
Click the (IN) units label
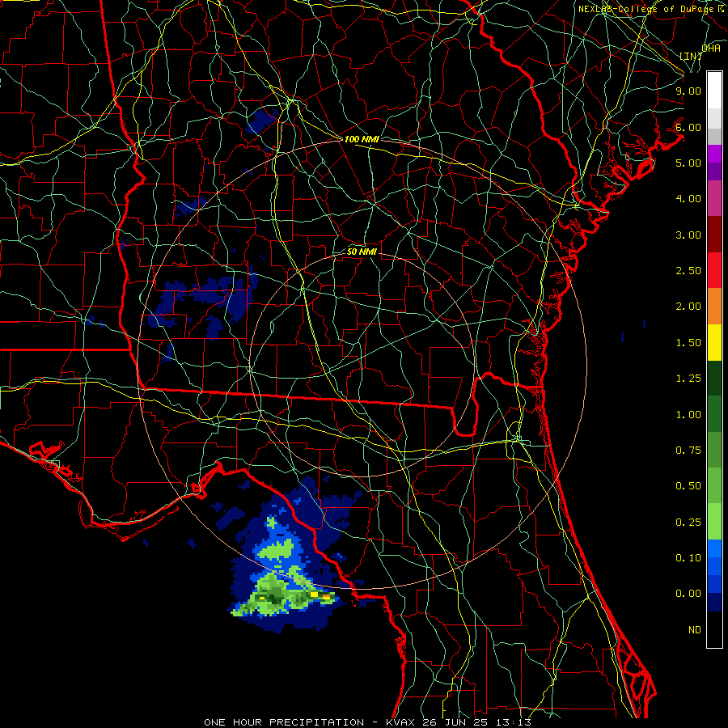pyautogui.click(x=691, y=56)
